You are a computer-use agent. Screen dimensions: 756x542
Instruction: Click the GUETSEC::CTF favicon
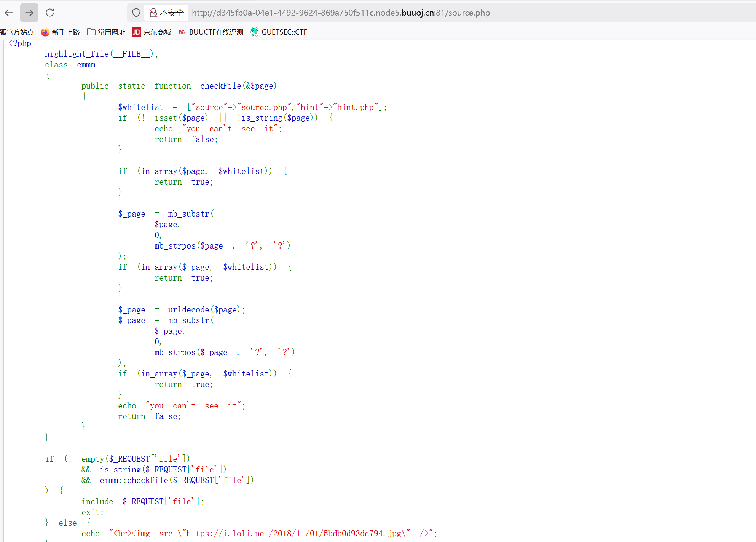click(254, 32)
